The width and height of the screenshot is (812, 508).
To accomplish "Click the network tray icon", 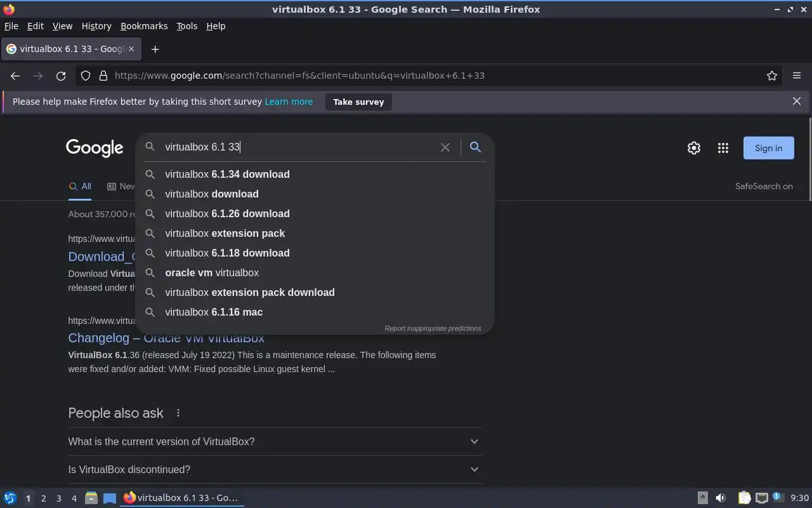I will [762, 498].
